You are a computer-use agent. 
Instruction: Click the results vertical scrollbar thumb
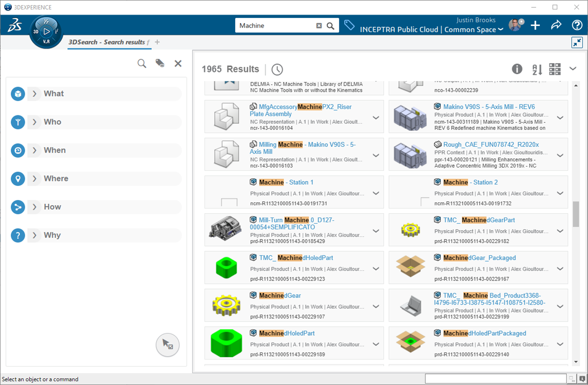tap(575, 214)
